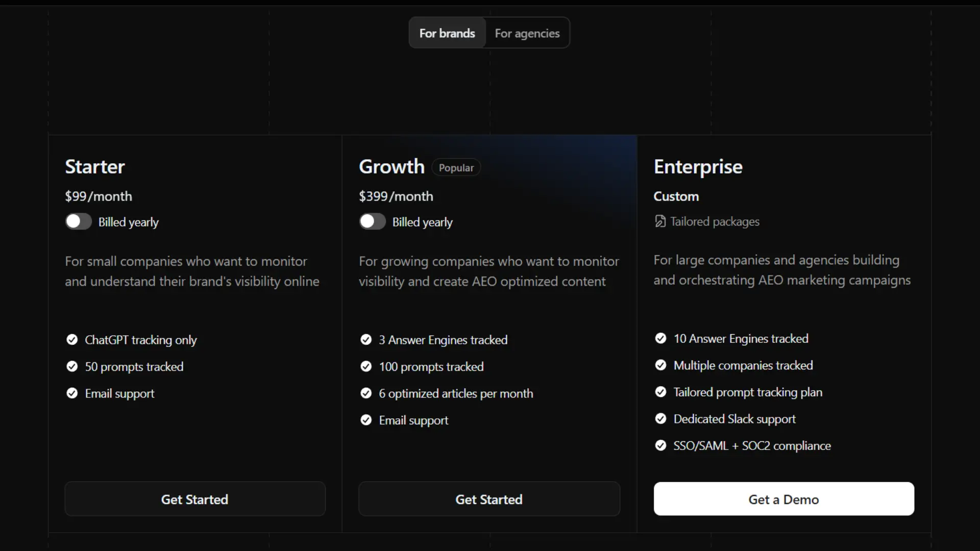Click the checkmark beside 10 Answer Engines tracked
Image resolution: width=980 pixels, height=551 pixels.
660,338
